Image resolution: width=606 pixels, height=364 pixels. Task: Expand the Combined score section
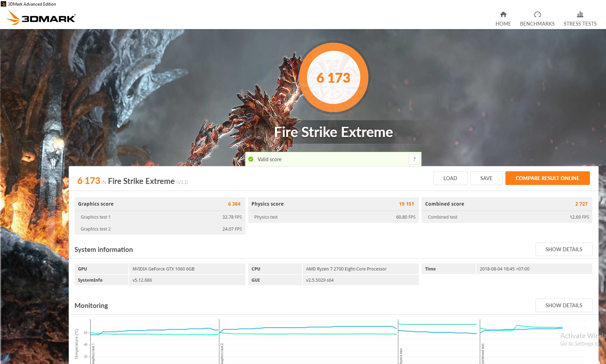(x=506, y=204)
